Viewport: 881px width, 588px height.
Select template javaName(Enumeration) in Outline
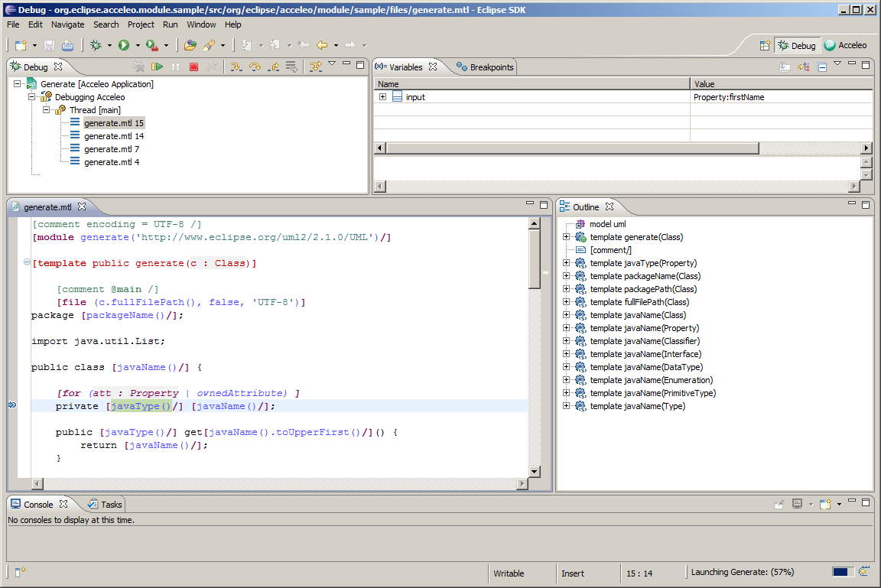(x=652, y=380)
